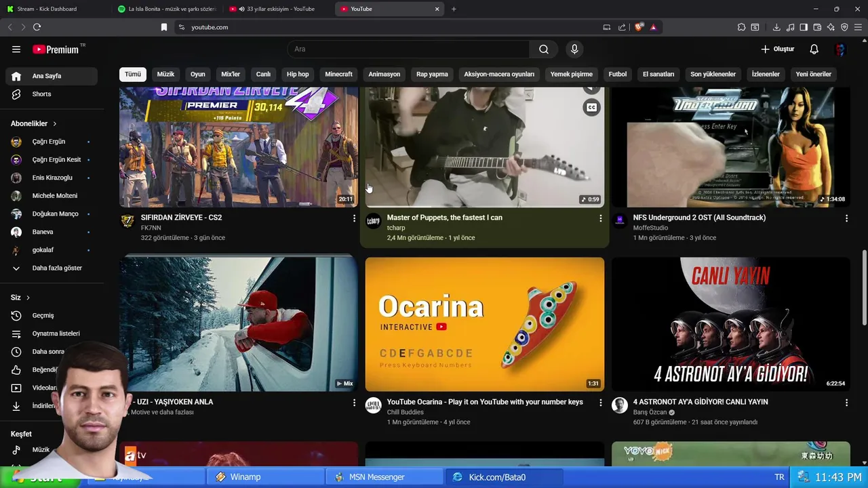Screen dimensions: 868x488
Task: Click the Brave Rewards triangle icon
Action: 653,27
